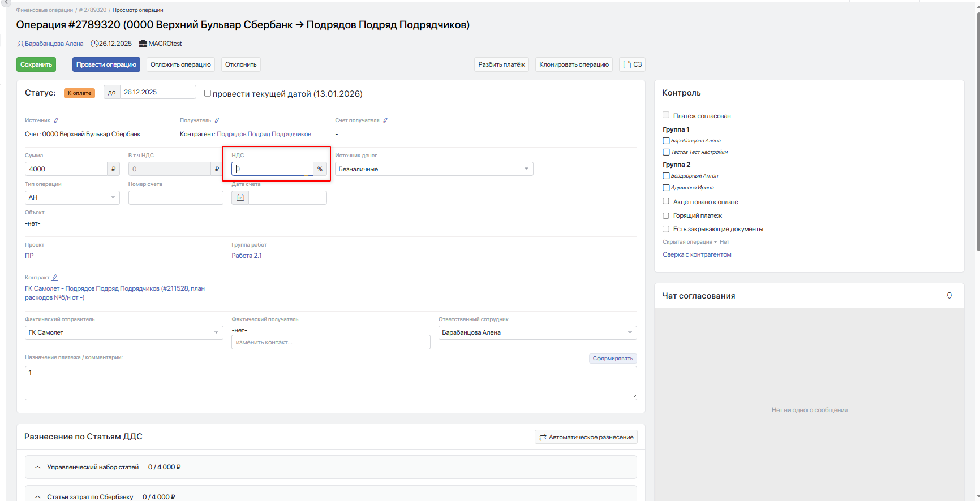980x501 pixels.
Task: Collapse Управленческий набор статей section
Action: (38, 467)
